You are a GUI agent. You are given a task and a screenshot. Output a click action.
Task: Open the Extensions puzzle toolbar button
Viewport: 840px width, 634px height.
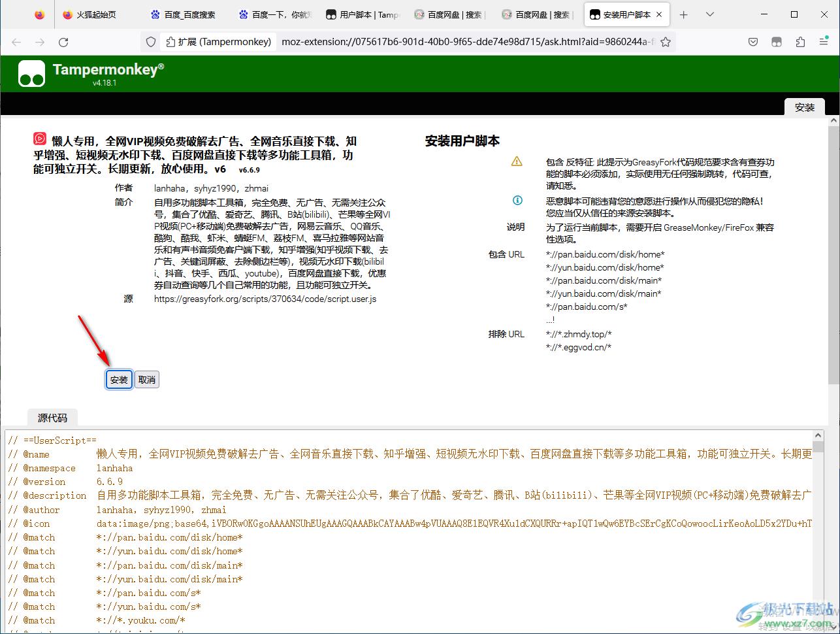(800, 42)
